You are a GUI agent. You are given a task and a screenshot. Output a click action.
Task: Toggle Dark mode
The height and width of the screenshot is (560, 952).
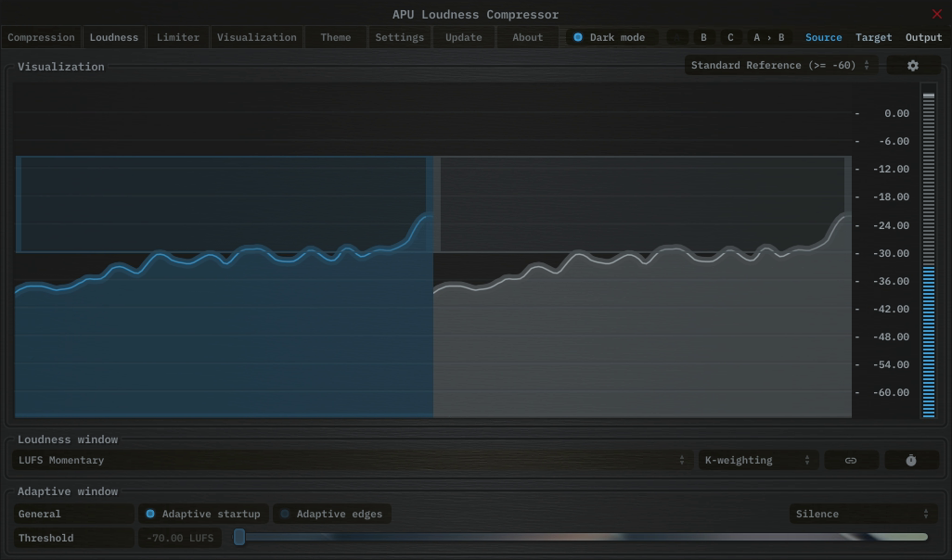(x=611, y=38)
